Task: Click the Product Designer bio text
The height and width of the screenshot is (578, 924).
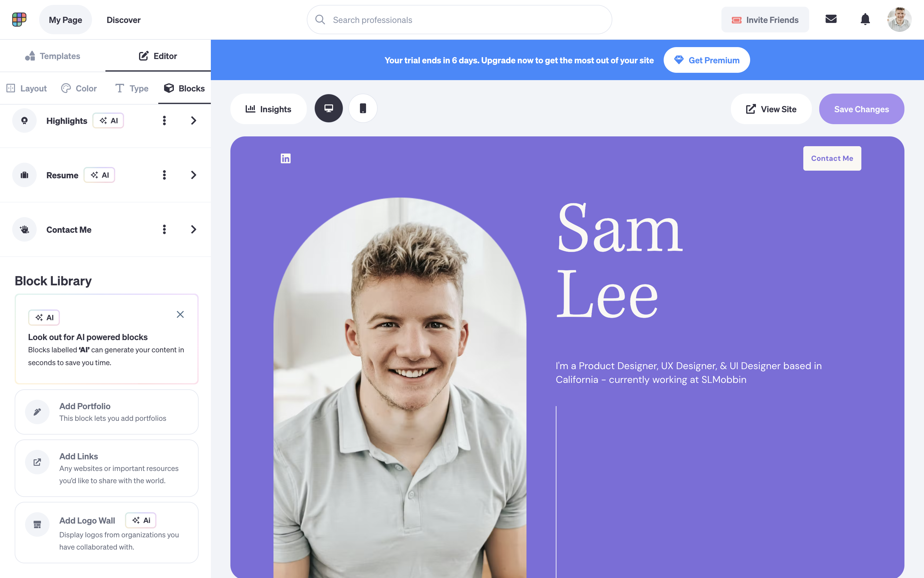Action: 688,372
